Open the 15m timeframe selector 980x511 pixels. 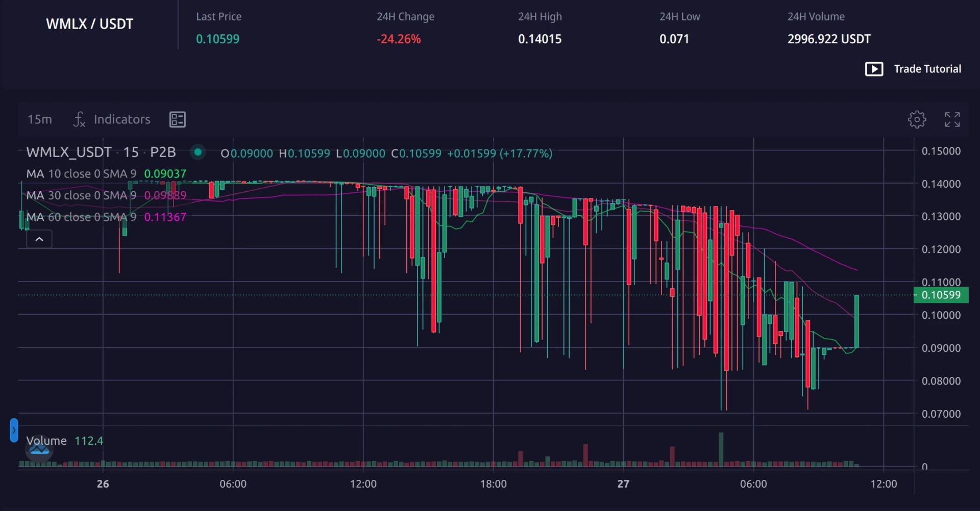coord(39,119)
